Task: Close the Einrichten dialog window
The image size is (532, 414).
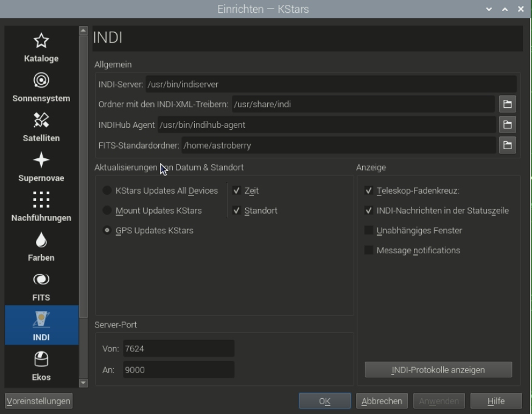Action: point(521,9)
